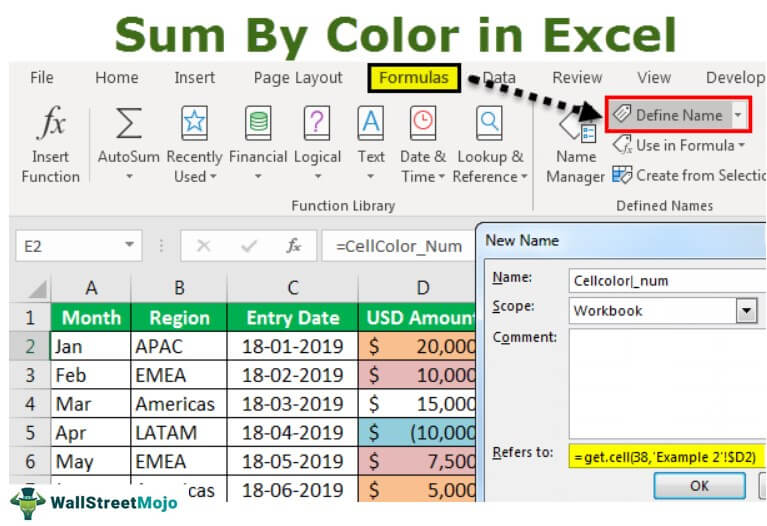Open Text functions icon
The image size is (767, 526).
(371, 124)
